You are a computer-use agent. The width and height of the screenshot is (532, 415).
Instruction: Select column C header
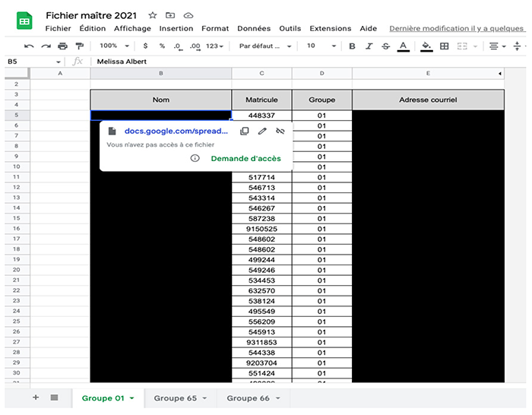pos(261,73)
